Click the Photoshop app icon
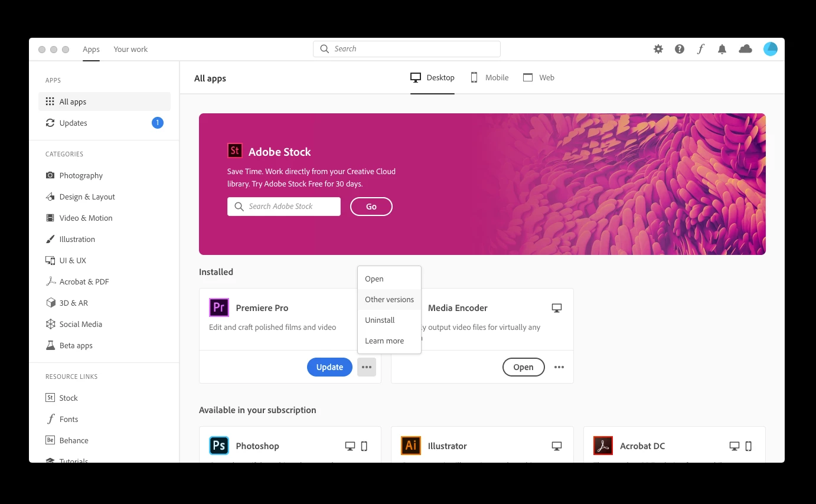 tap(218, 446)
